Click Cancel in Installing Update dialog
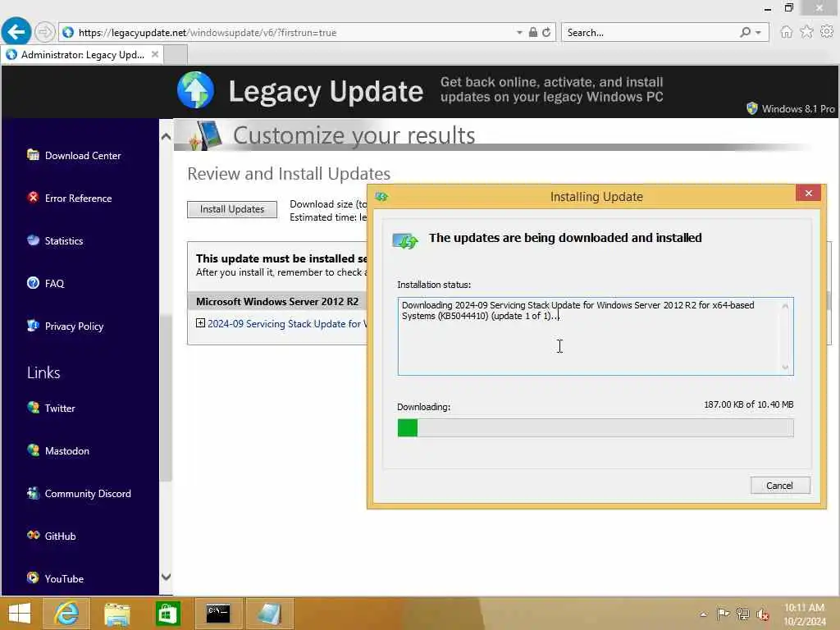840x630 pixels. tap(780, 486)
